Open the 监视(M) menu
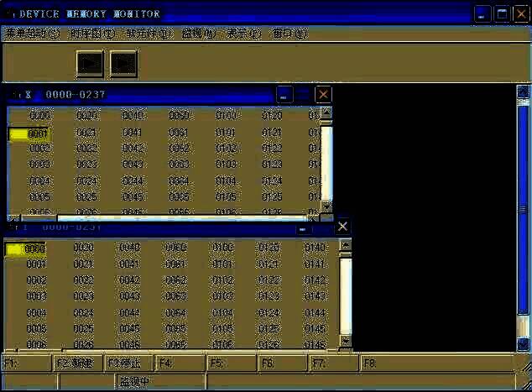The image size is (532, 392). tap(198, 34)
